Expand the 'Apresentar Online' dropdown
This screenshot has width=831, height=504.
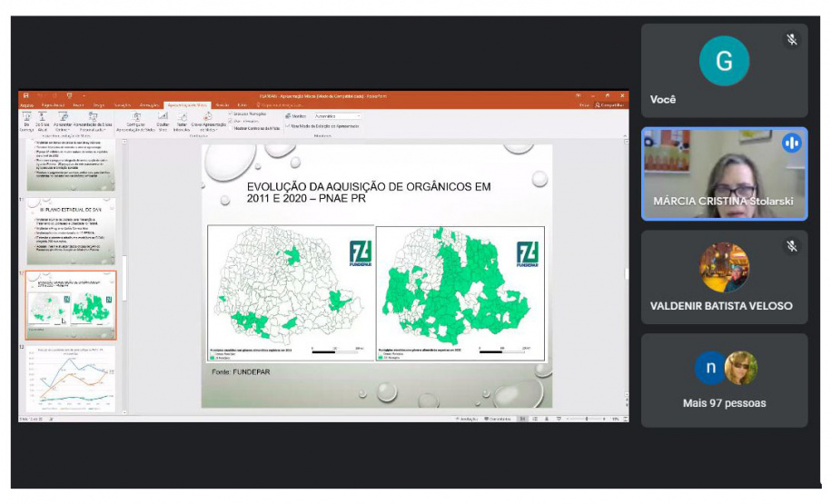64,130
